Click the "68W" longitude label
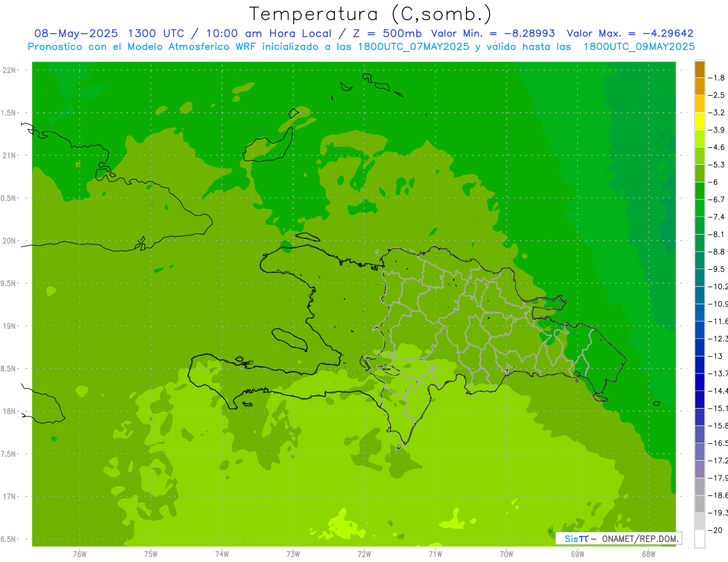 [x=649, y=554]
